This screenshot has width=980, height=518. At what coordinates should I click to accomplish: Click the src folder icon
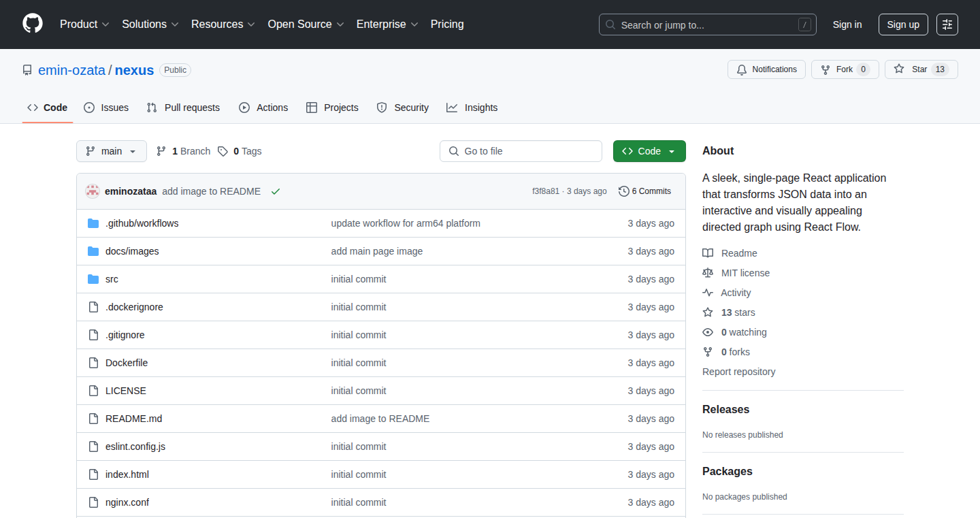tap(93, 279)
